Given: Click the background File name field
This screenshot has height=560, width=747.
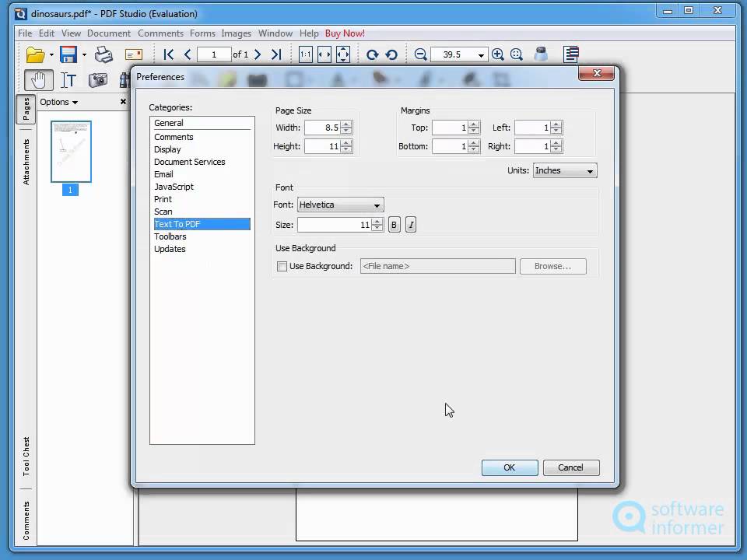Looking at the screenshot, I should [x=438, y=266].
